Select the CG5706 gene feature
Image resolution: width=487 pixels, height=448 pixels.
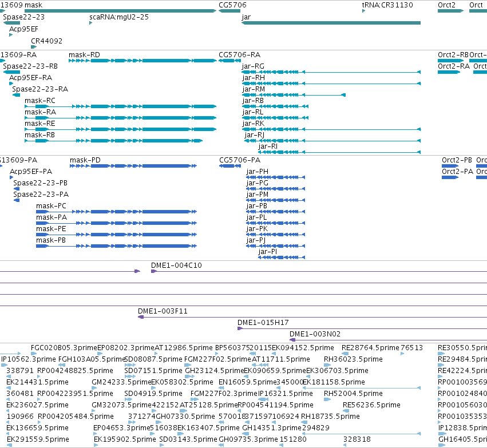pos(229,11)
